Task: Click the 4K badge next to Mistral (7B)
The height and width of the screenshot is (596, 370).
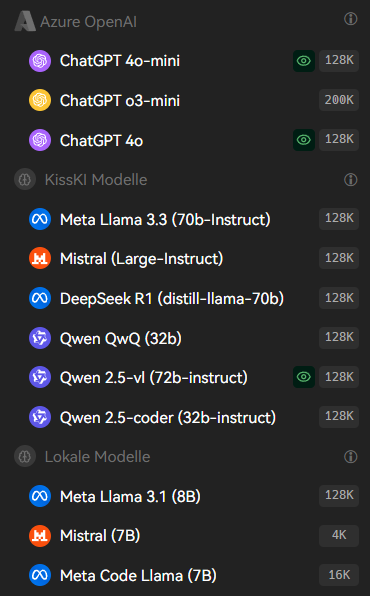Action: click(339, 536)
